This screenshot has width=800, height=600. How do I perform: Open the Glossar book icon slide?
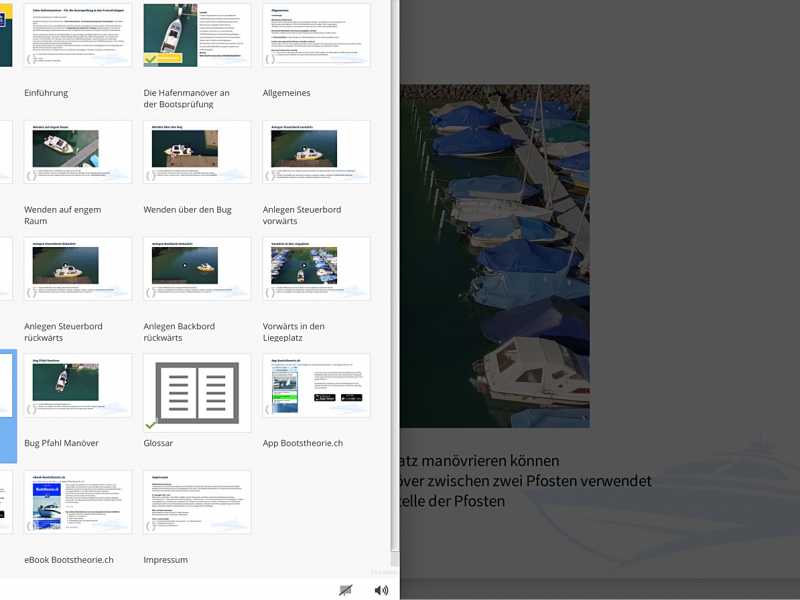pyautogui.click(x=197, y=390)
